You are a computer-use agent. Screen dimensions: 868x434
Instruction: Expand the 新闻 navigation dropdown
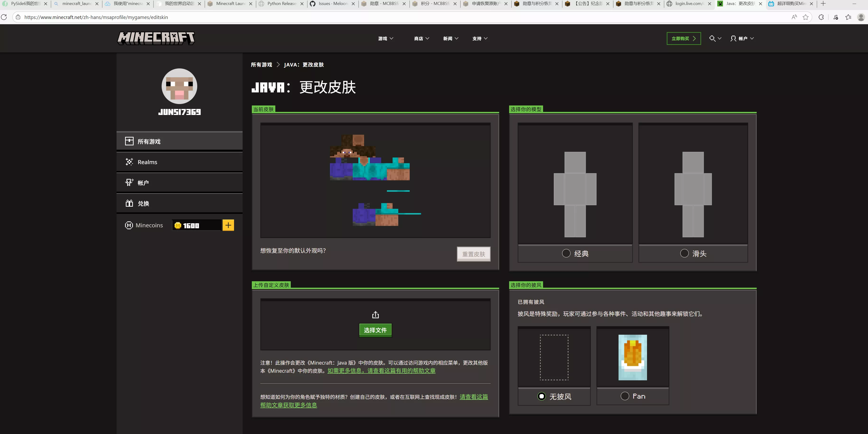pyautogui.click(x=450, y=38)
